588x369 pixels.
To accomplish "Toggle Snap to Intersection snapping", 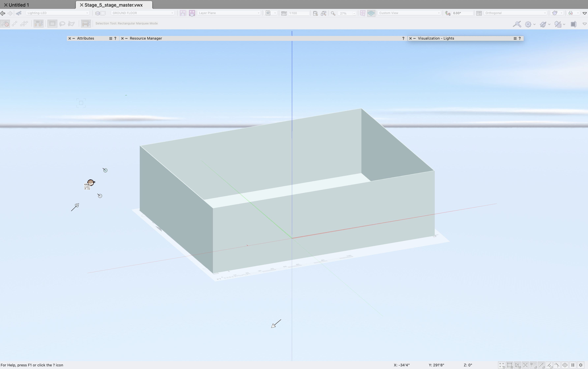I will point(525,365).
